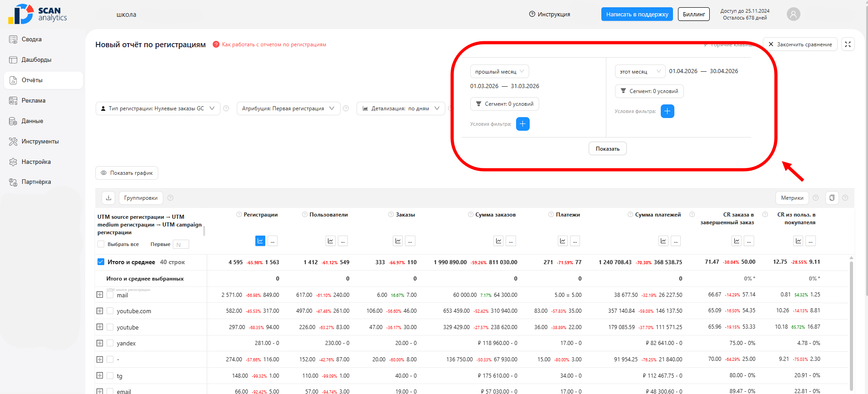Check the tg row checkbox
This screenshot has width=868, height=394.
(x=110, y=375)
